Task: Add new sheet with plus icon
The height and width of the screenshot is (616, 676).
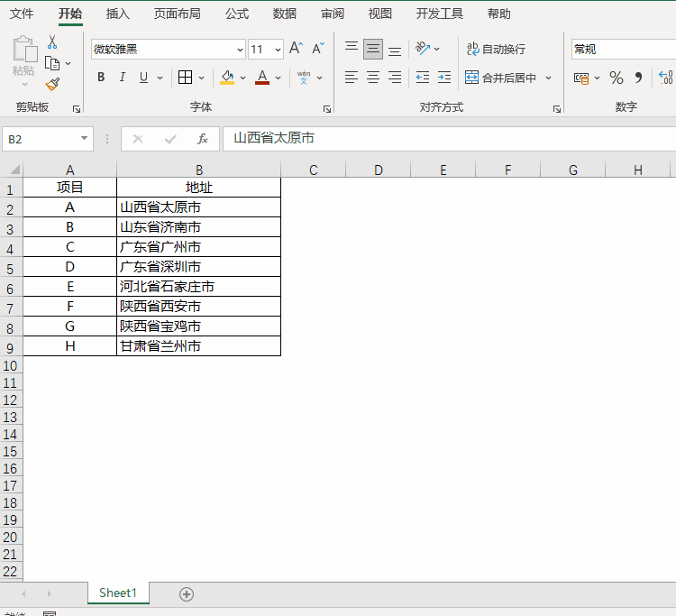Action: 187,593
